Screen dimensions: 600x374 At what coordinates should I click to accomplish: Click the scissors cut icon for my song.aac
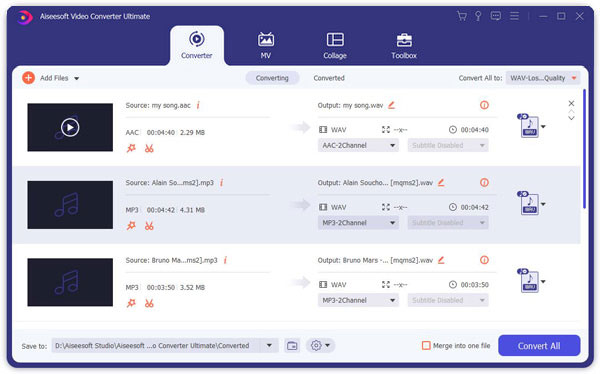[149, 149]
